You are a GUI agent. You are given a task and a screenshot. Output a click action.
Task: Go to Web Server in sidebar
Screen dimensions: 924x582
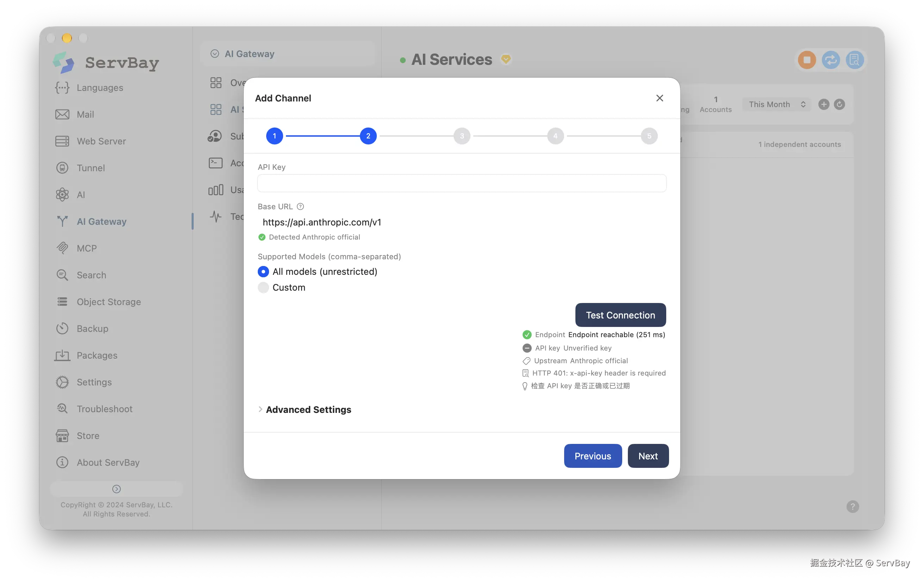[90, 141]
